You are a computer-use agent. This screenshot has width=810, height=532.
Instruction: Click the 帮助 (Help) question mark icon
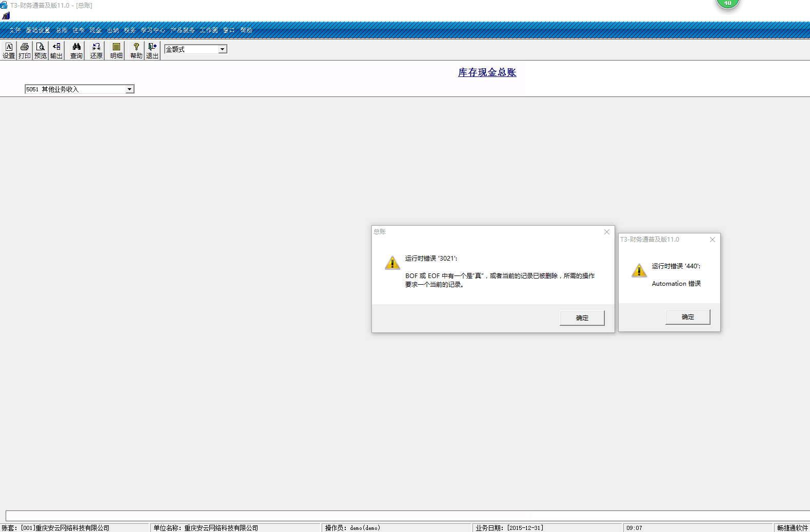pos(136,50)
